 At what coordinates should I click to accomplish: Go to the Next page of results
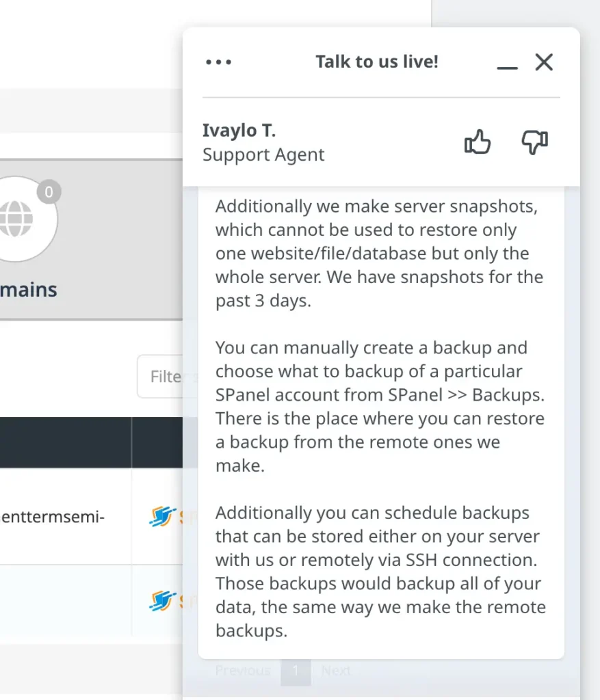335,671
